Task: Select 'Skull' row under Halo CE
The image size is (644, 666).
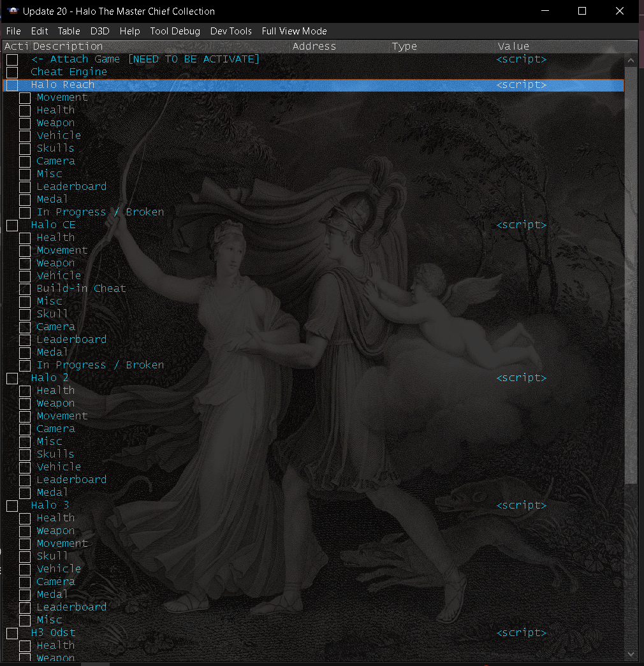Action: (x=52, y=314)
